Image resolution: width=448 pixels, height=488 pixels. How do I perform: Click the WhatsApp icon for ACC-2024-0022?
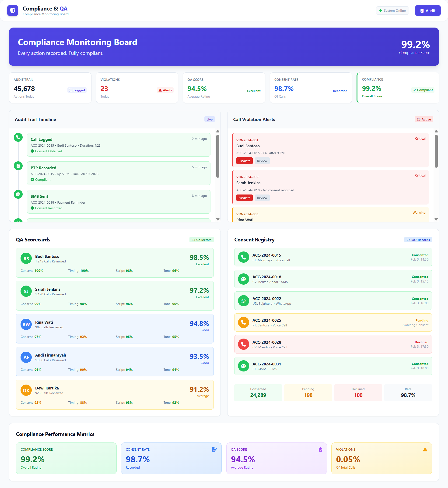point(243,301)
